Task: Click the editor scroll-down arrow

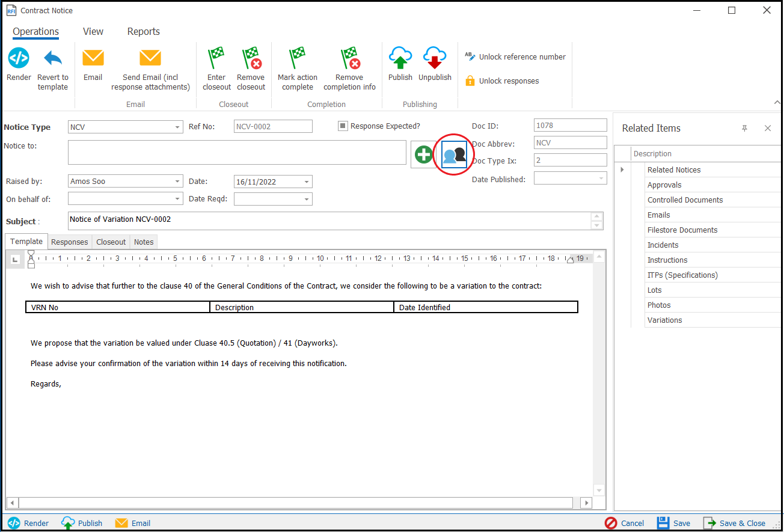Action: coord(598,490)
